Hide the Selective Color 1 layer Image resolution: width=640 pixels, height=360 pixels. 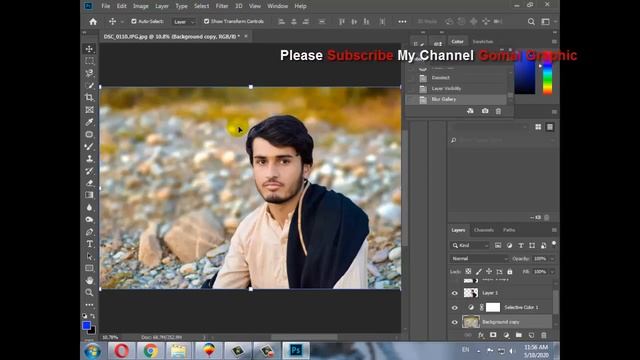455,308
